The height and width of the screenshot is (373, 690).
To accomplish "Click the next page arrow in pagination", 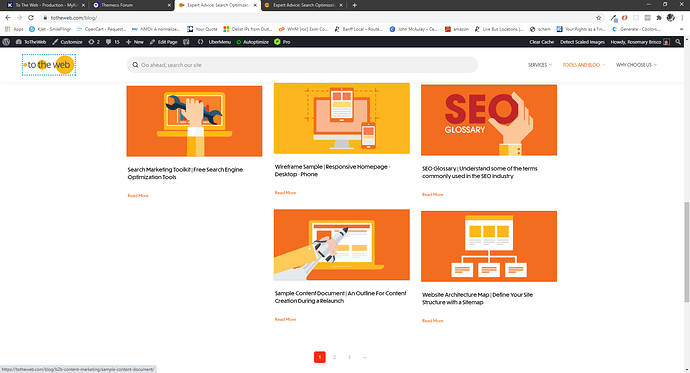I will pyautogui.click(x=364, y=357).
